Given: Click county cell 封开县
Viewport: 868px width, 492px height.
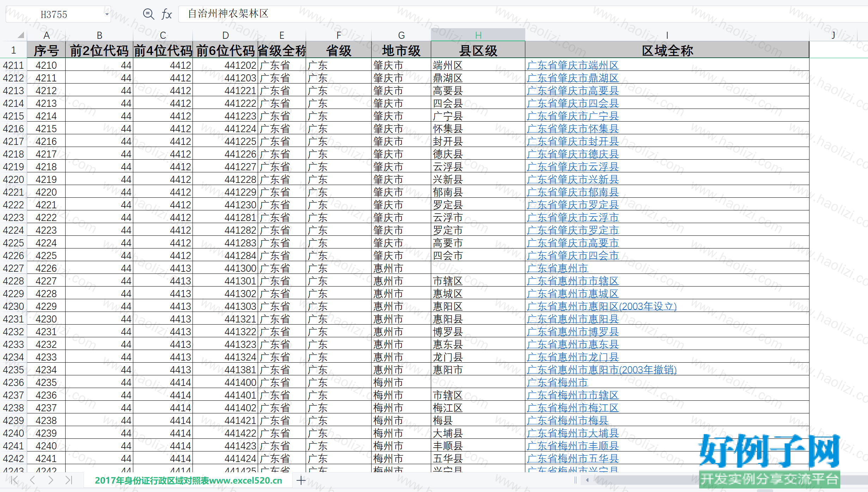Looking at the screenshot, I should click(x=478, y=141).
